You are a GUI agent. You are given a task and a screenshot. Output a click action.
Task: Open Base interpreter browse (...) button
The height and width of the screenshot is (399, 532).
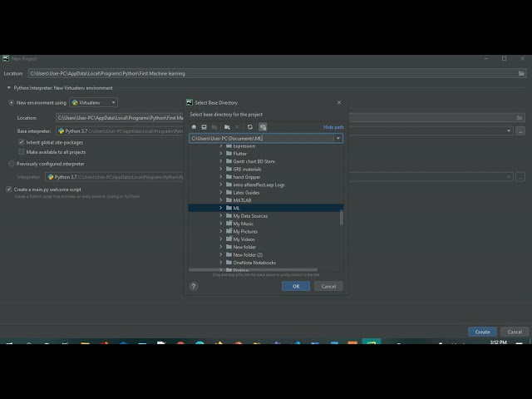tap(520, 131)
